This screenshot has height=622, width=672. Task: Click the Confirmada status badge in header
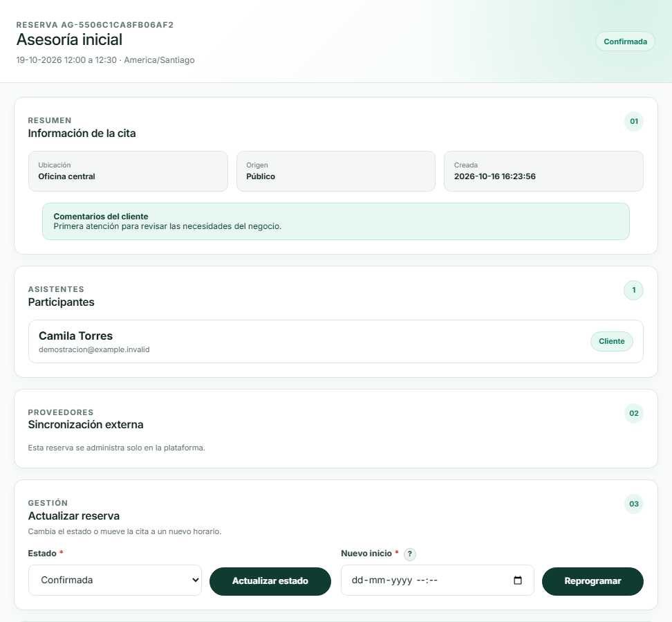625,42
